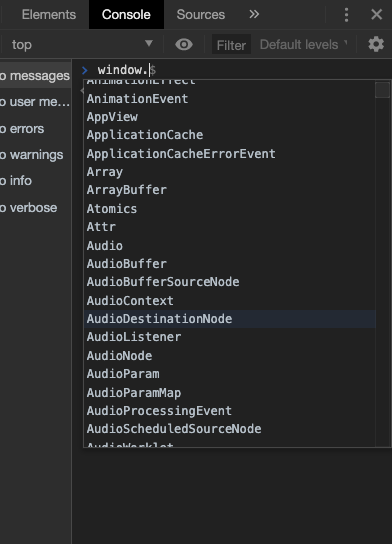Open the top context dropdown

coord(82,44)
